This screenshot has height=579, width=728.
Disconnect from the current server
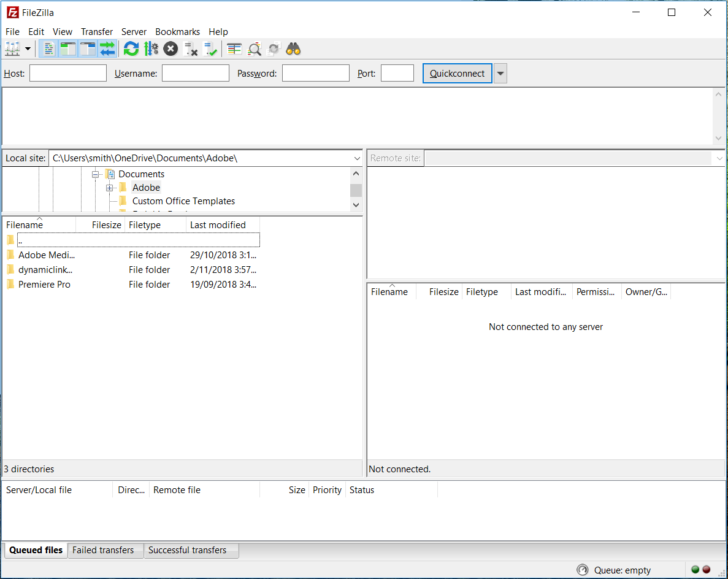coord(190,48)
